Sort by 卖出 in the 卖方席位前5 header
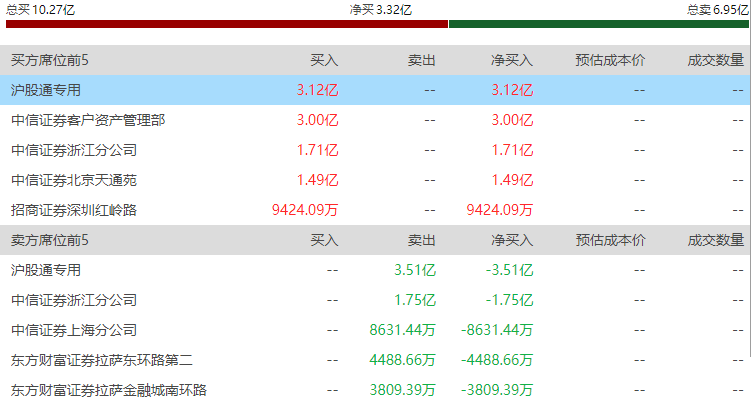Viewport: 751px width, 399px height. [421, 240]
